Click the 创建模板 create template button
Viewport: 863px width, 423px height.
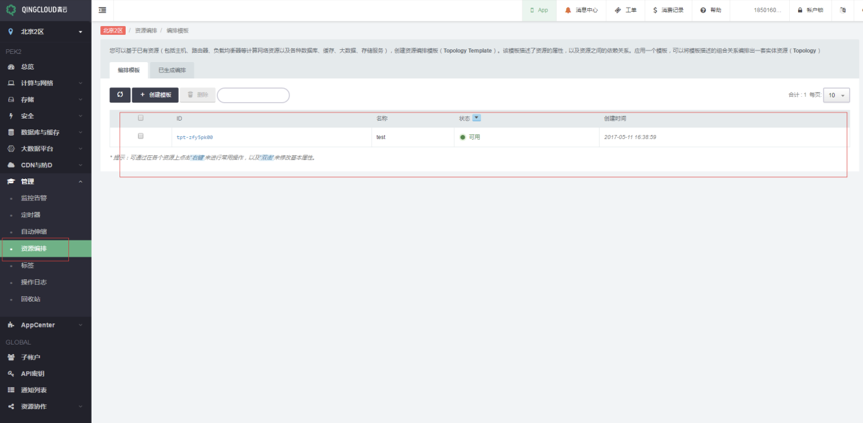coord(155,95)
